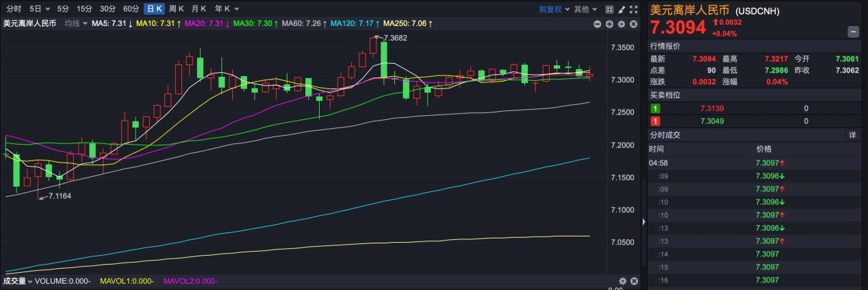Click the buy price 7.3049
Image resolution: width=868 pixels, height=290 pixels.
point(712,121)
